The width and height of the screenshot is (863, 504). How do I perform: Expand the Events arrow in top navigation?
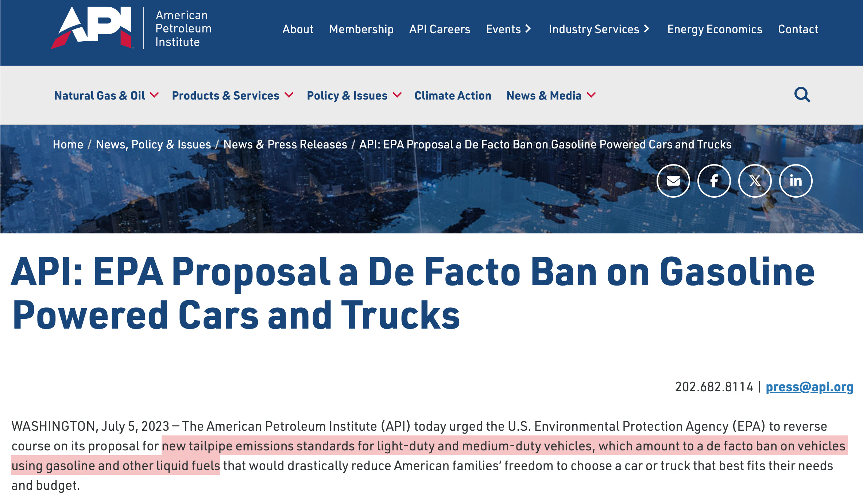point(528,28)
